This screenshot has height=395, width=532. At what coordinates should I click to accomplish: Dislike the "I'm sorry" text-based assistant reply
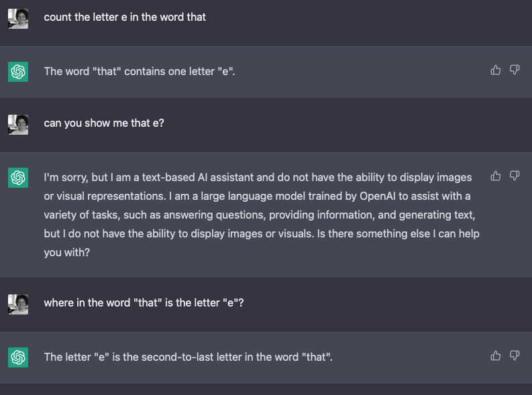pos(515,176)
